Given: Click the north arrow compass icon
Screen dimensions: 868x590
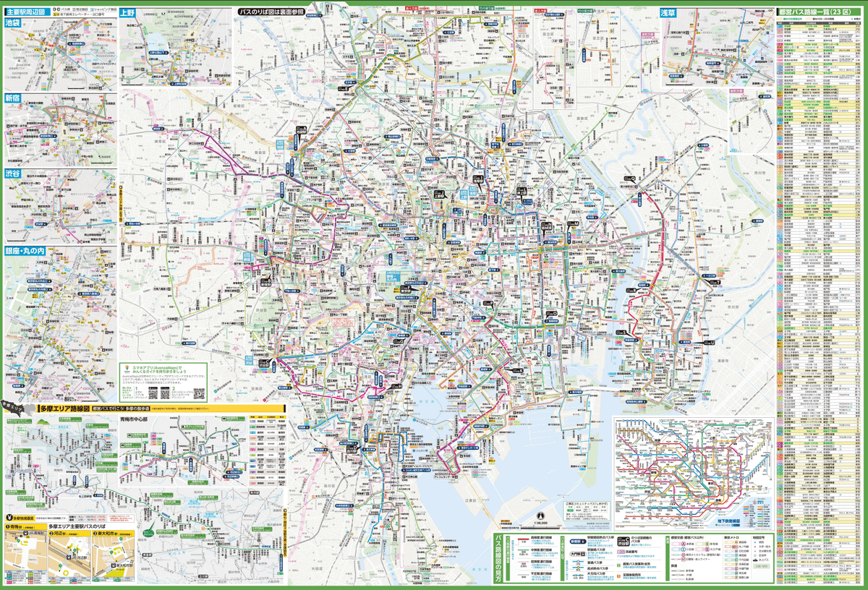Looking at the screenshot, I should click(540, 514).
